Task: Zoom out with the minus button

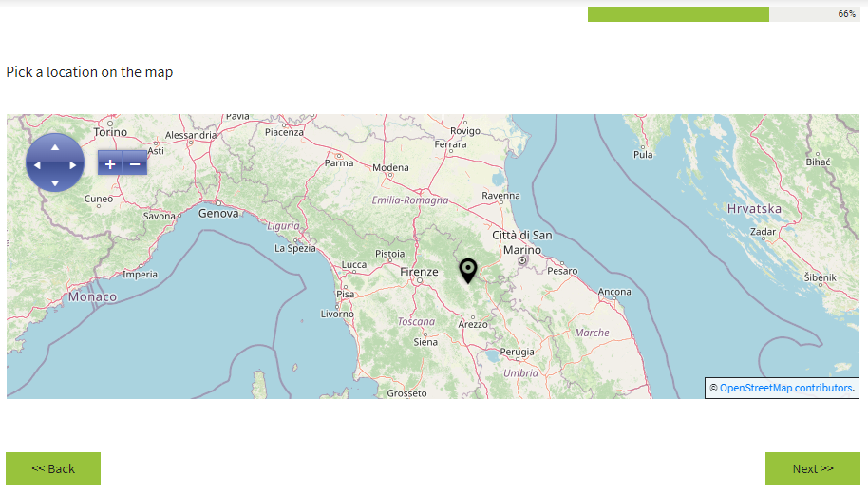Action: (135, 163)
